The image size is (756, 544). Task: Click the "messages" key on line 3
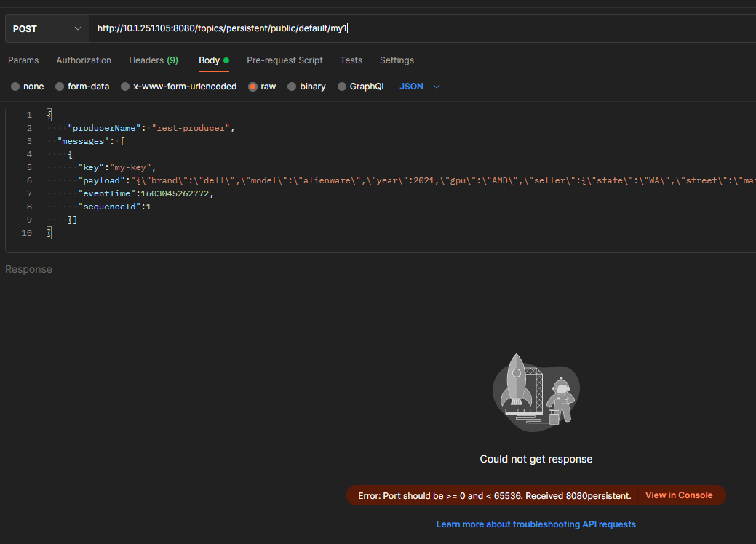click(x=83, y=141)
